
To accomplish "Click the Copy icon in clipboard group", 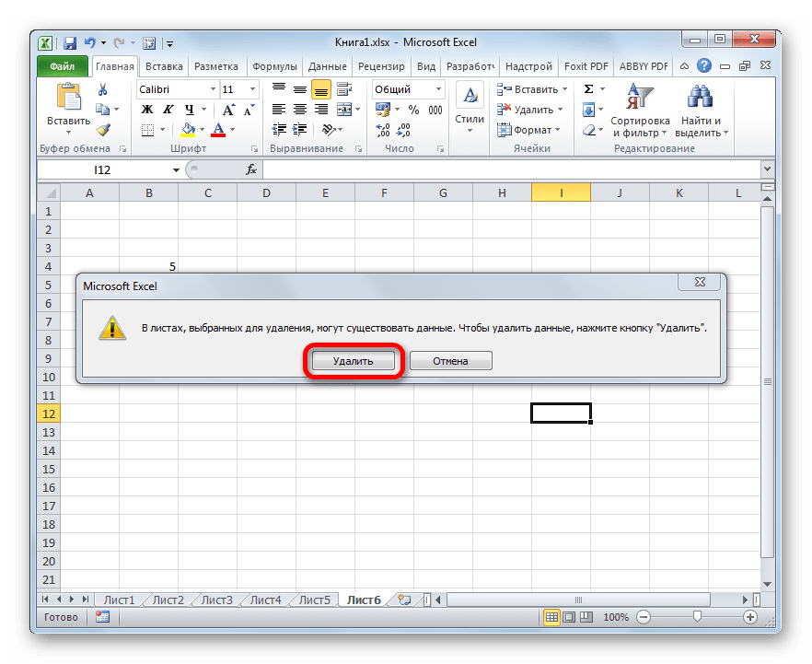I will pyautogui.click(x=102, y=110).
